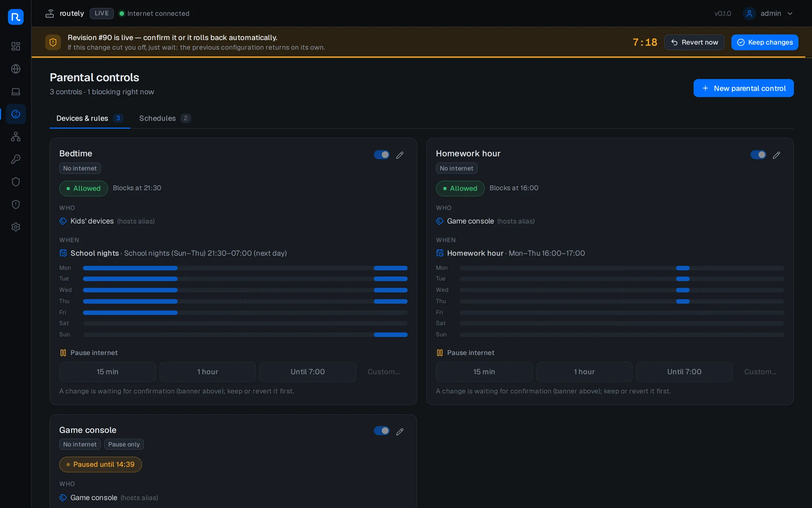
Task: Pause Homework hour internet for 15 min
Action: click(484, 372)
